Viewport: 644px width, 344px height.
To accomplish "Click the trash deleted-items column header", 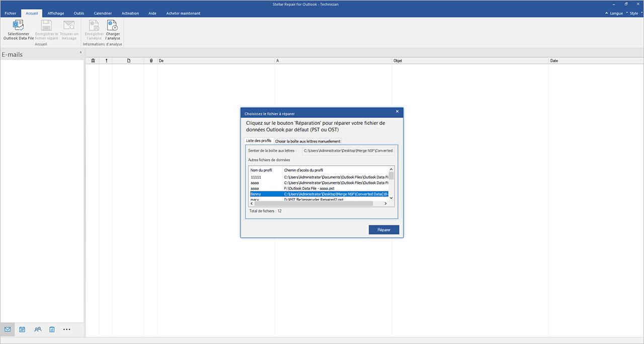I will (x=93, y=61).
